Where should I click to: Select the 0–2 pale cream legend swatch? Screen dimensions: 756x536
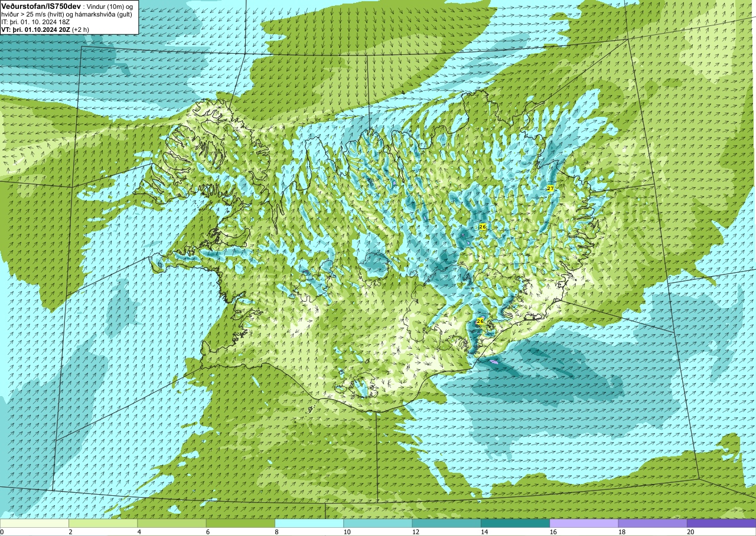[34, 523]
